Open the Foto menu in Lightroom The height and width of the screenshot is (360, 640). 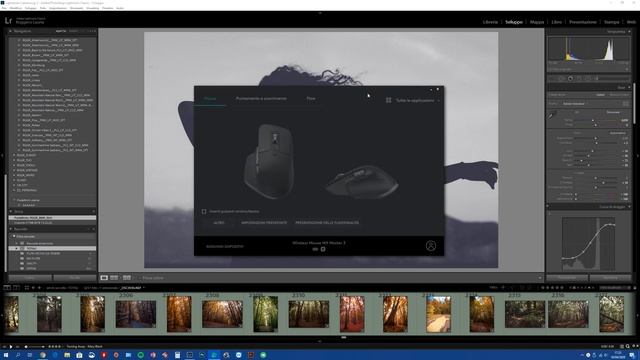(43, 8)
